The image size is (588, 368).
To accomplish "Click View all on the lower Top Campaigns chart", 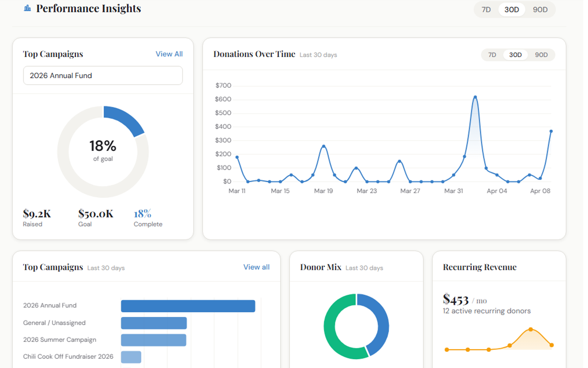I will pyautogui.click(x=256, y=267).
